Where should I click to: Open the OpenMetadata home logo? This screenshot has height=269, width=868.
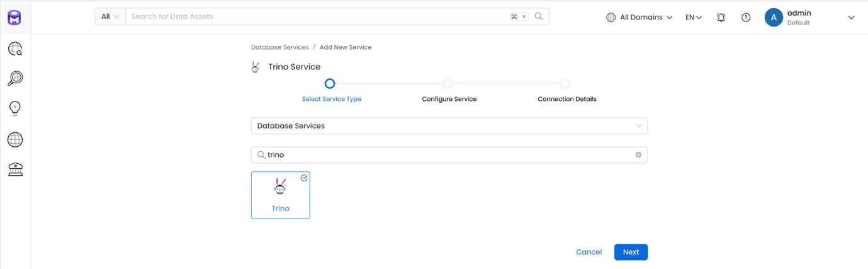14,18
